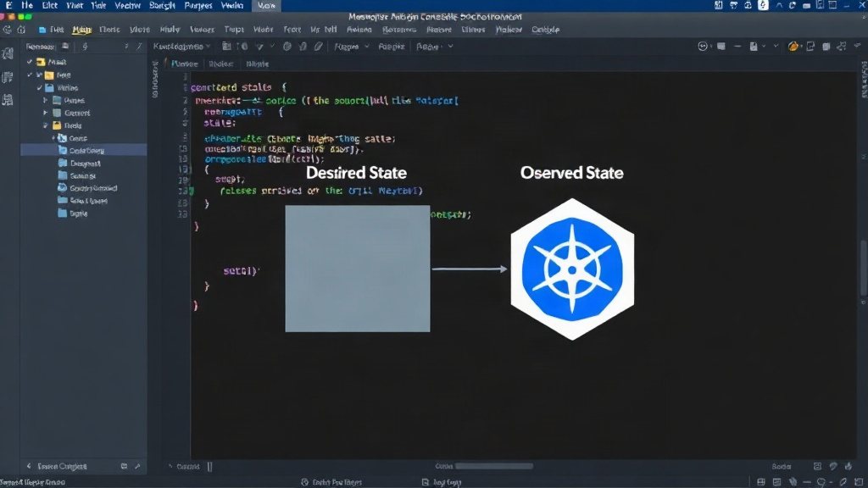Click the blue file icon item in second menu row
The width and height of the screenshot is (868, 488).
click(51, 30)
